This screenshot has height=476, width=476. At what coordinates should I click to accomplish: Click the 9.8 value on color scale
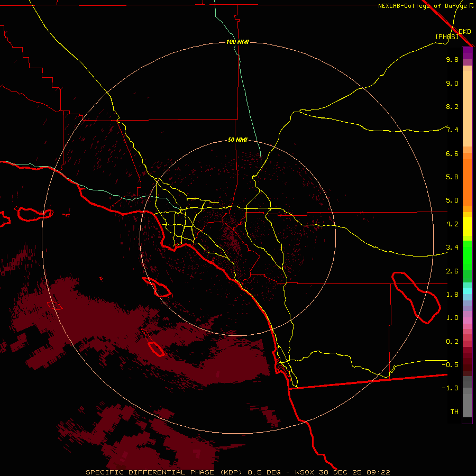[452, 59]
